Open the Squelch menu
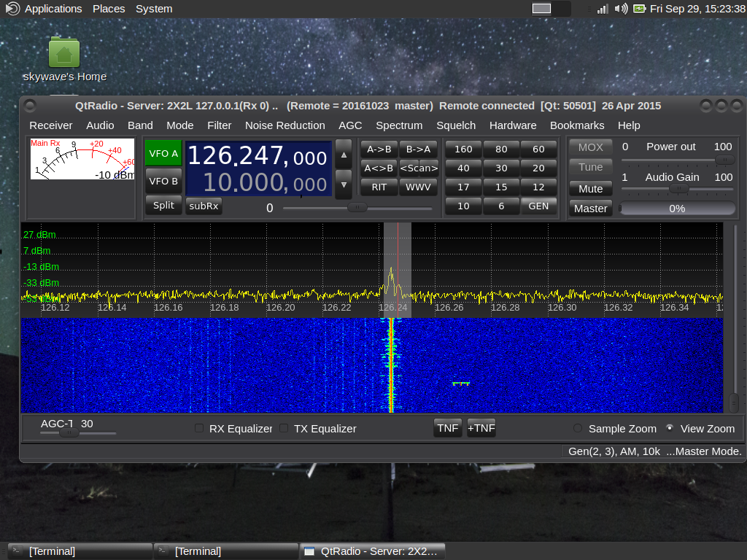This screenshot has height=560, width=747. (x=456, y=125)
